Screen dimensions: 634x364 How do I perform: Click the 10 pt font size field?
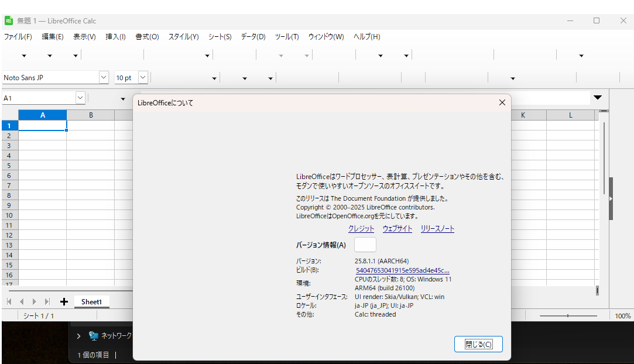click(126, 78)
